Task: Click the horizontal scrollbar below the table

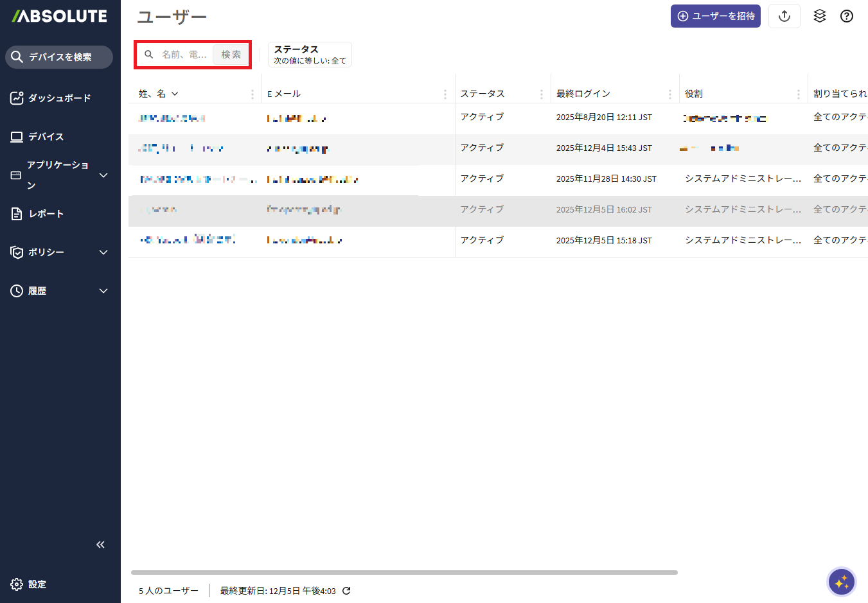Action: tap(404, 572)
